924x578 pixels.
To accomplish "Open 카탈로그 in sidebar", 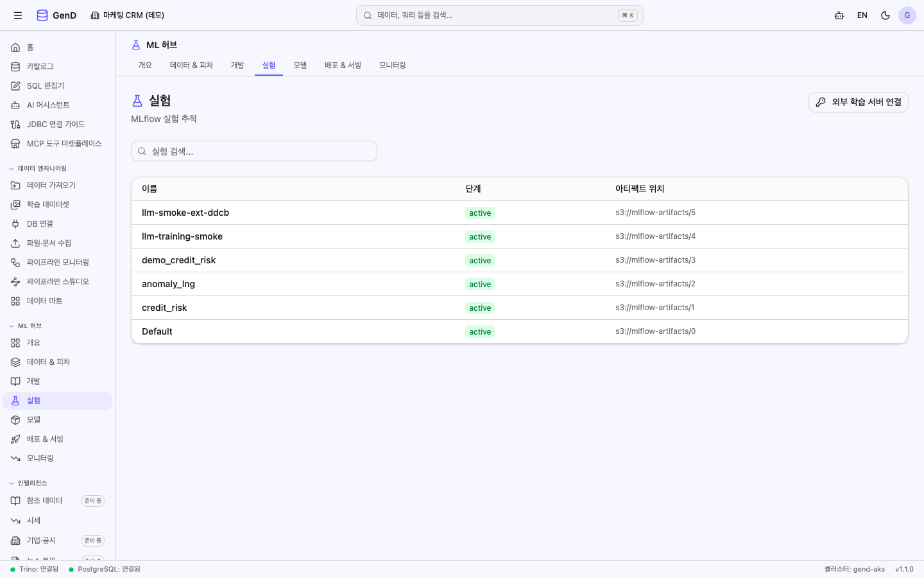I will [x=58, y=67].
